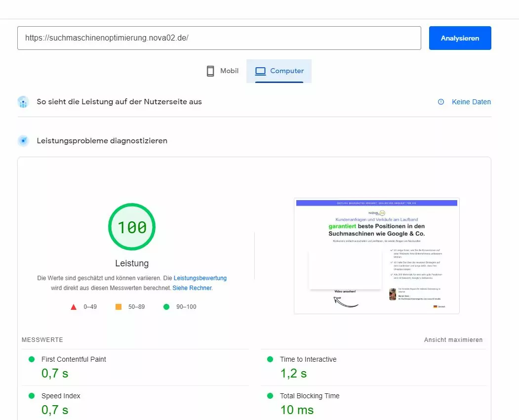Open the website screenshot thumbnail
This screenshot has height=420, width=519.
pos(376,255)
